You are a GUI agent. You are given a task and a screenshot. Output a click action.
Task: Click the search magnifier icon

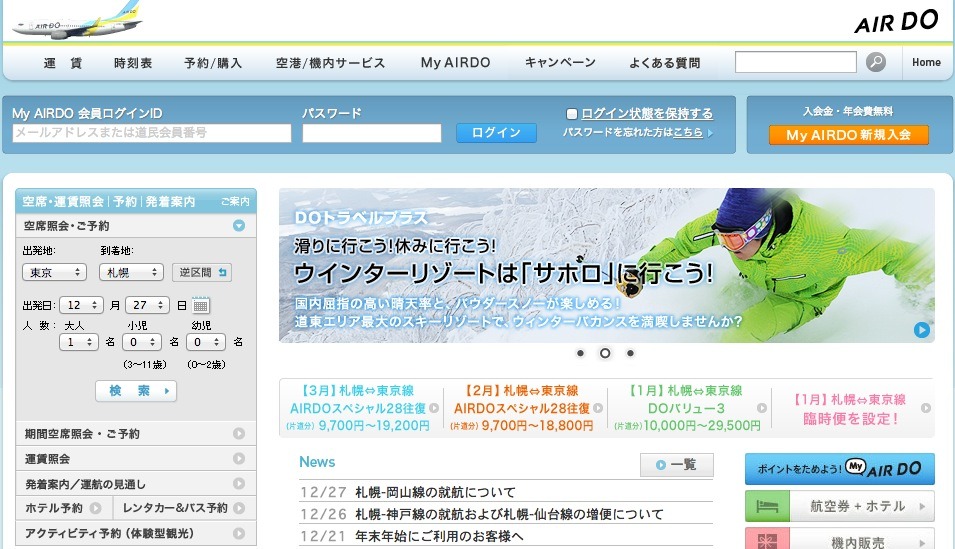pos(876,62)
